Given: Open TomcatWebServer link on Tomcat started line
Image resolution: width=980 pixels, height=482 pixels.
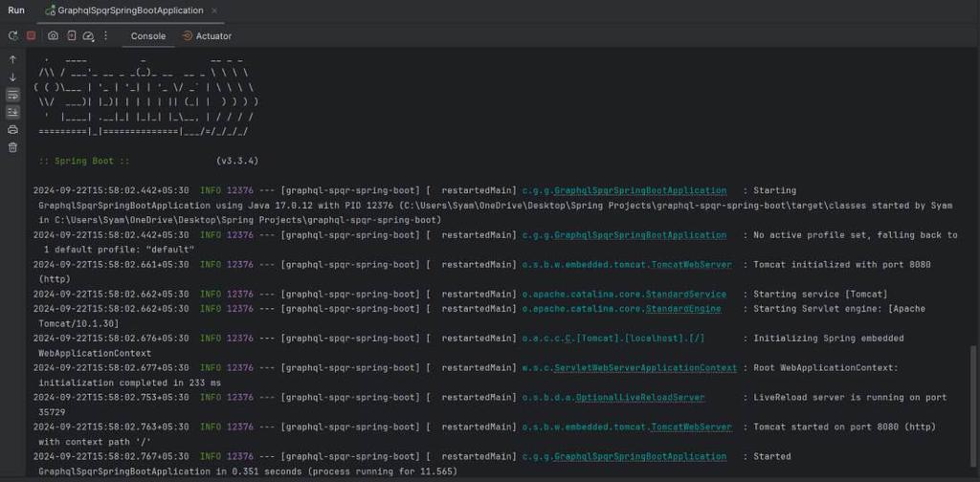Looking at the screenshot, I should click(x=691, y=427).
